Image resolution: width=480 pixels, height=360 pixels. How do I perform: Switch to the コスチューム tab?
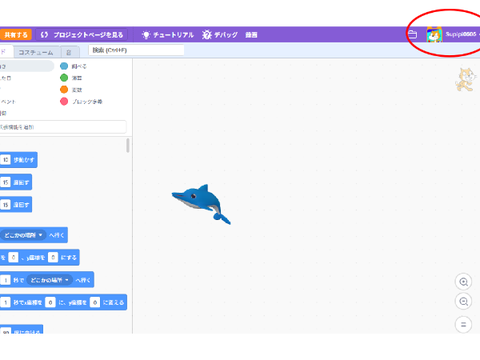pos(36,52)
